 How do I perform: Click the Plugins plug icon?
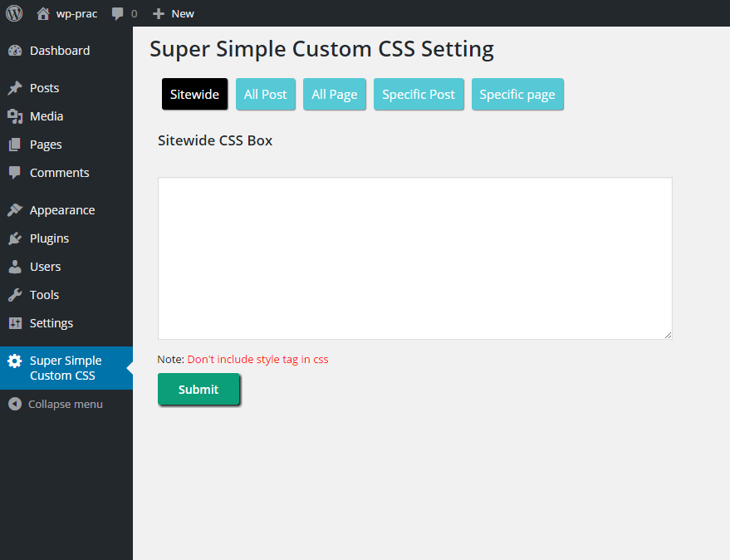point(15,238)
